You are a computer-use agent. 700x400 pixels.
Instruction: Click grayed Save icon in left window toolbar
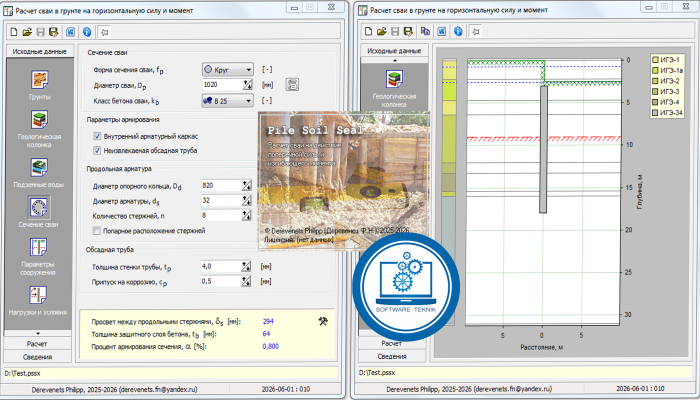coord(41,32)
